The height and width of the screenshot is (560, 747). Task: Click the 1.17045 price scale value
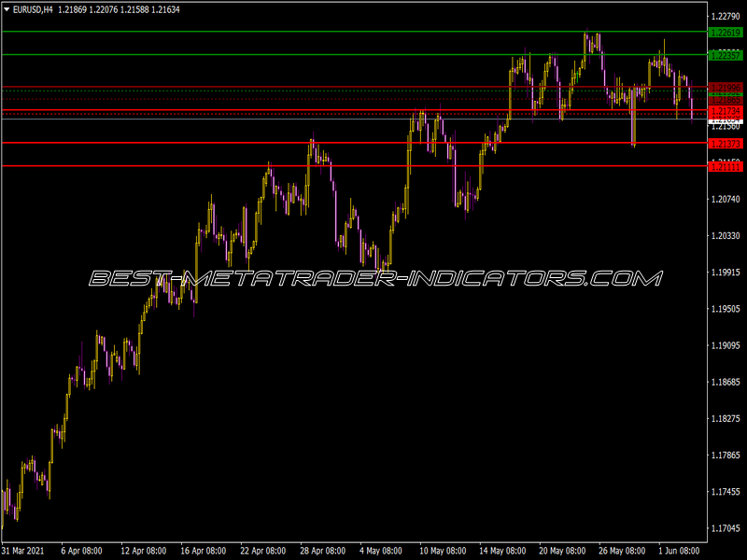726,528
